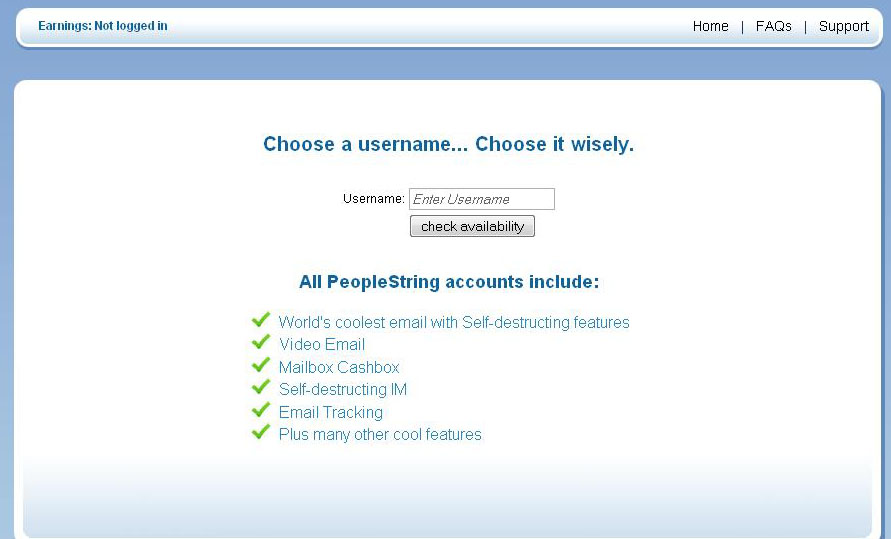The image size is (891, 539).
Task: Open the FAQs page
Action: [x=773, y=26]
